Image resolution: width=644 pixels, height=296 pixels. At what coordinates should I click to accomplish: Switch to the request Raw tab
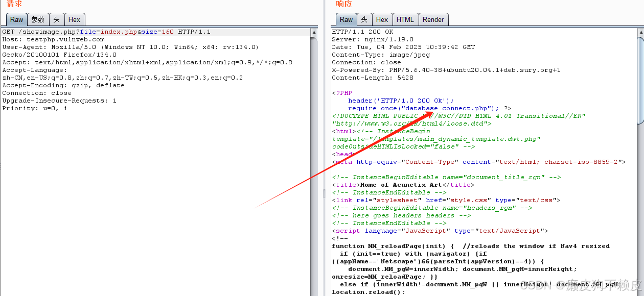[x=17, y=19]
